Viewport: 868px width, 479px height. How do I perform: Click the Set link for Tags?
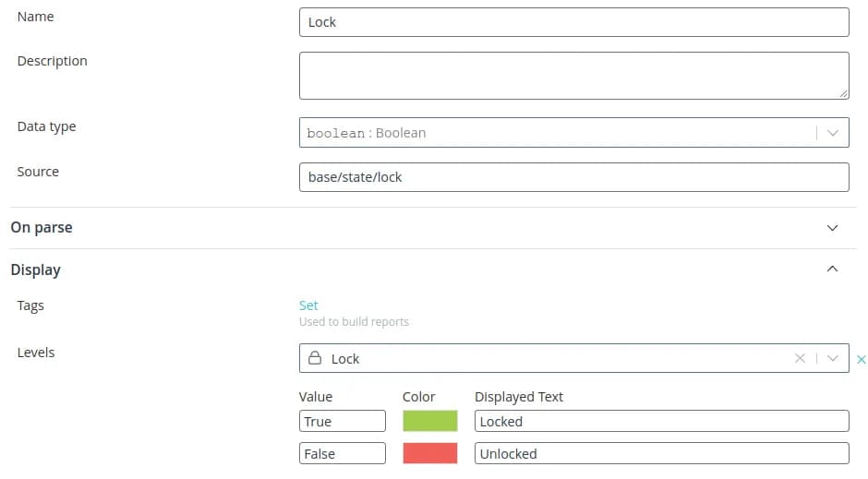point(308,305)
